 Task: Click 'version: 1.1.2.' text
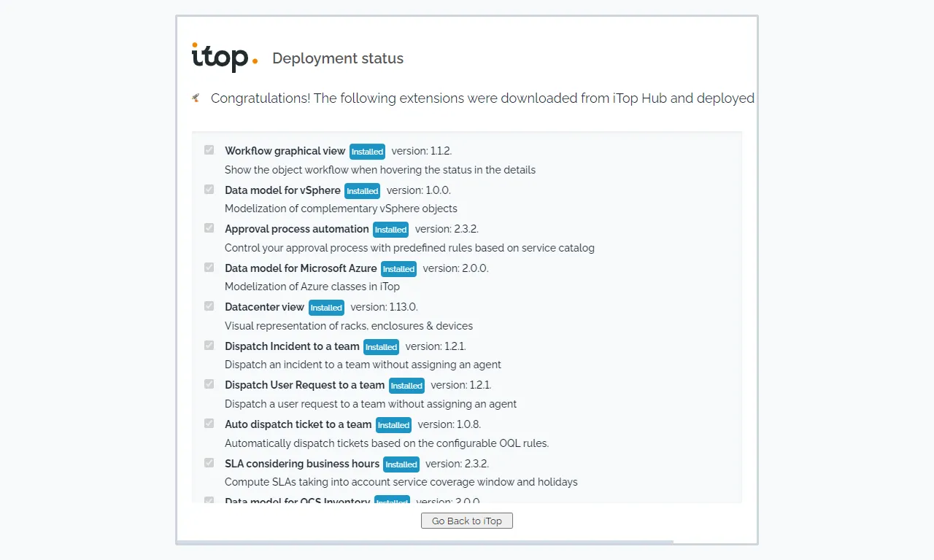coord(422,151)
